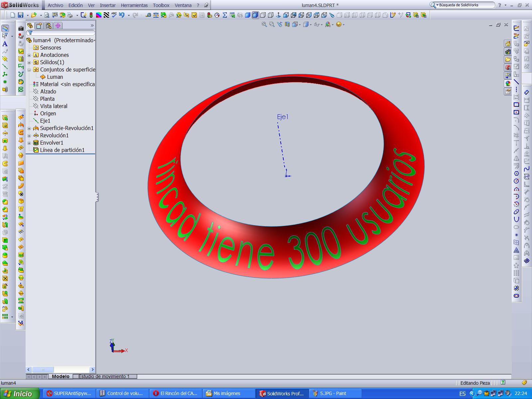Expand the Anotaciones tree node
The image size is (532, 399).
29,55
